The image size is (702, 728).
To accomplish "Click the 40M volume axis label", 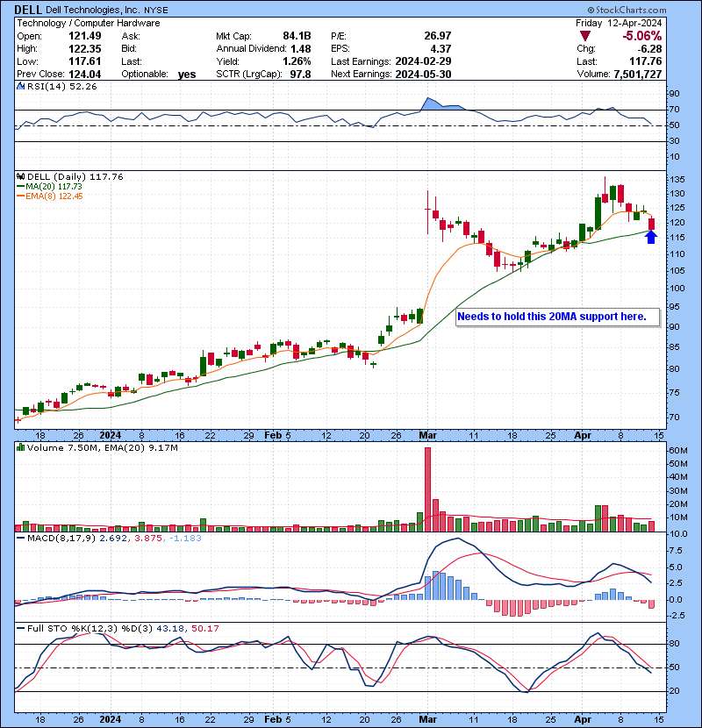I will (x=677, y=477).
